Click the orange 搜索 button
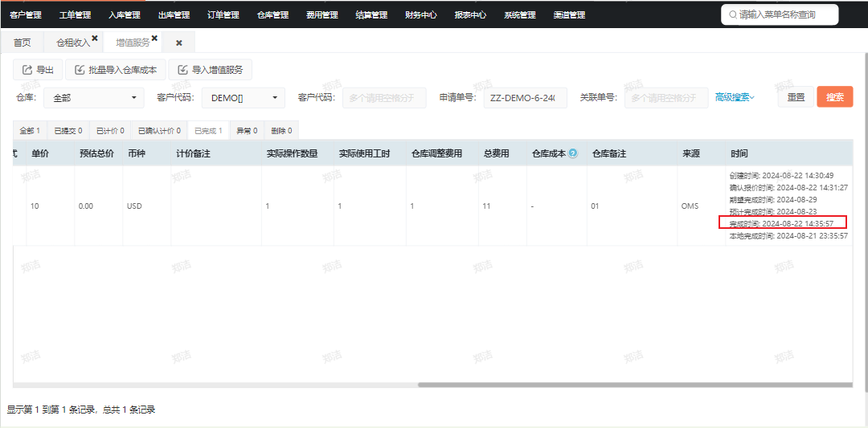The image size is (868, 428). click(x=835, y=97)
